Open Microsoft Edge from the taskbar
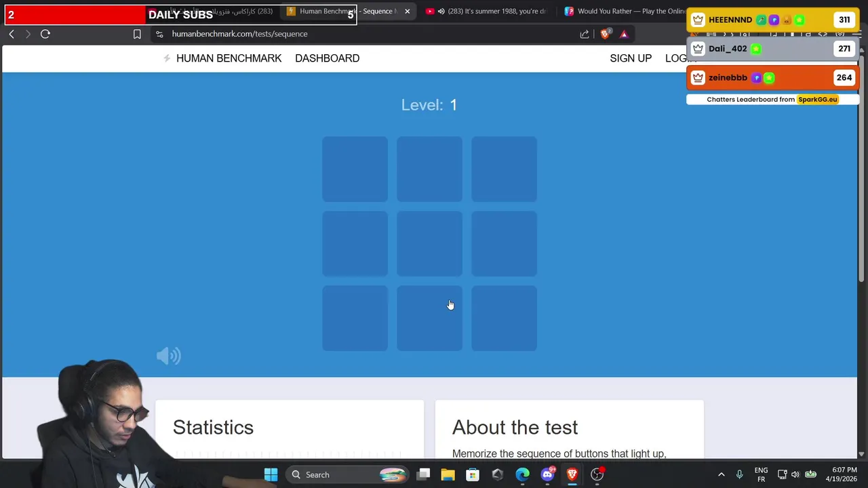 click(x=522, y=474)
